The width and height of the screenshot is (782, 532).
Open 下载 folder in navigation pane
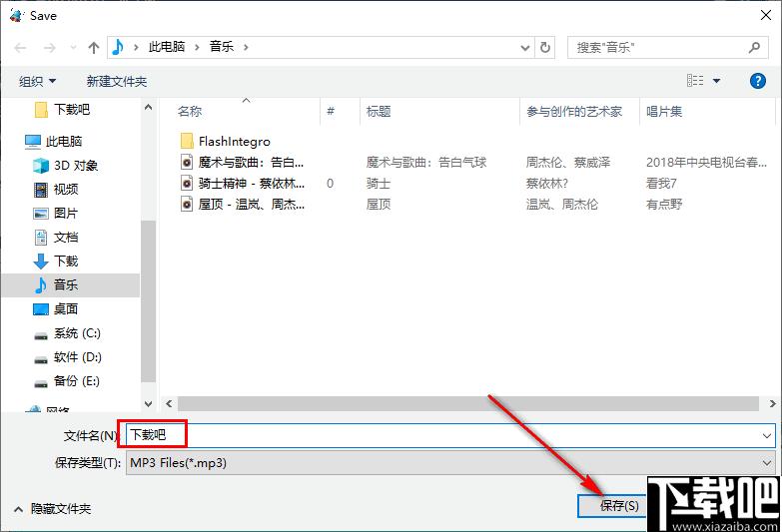click(66, 261)
